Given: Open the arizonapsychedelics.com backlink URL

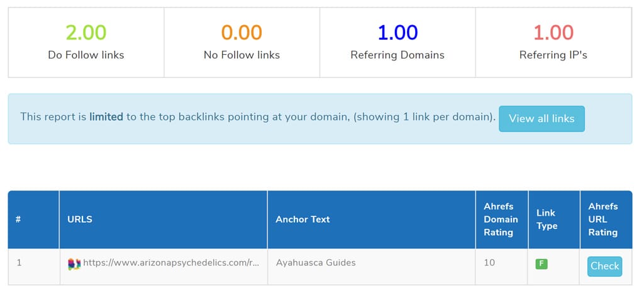Looking at the screenshot, I should 171,263.
